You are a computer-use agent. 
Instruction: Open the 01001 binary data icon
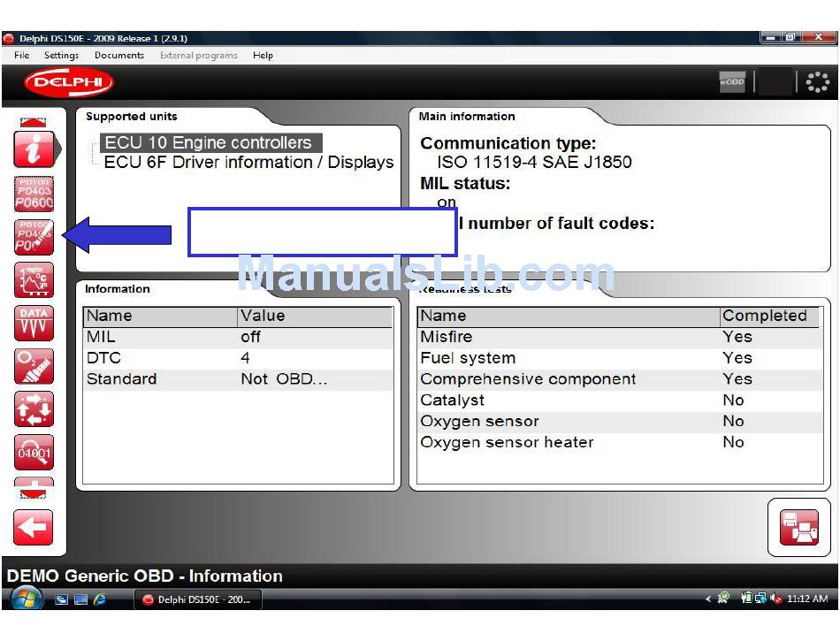click(x=34, y=453)
